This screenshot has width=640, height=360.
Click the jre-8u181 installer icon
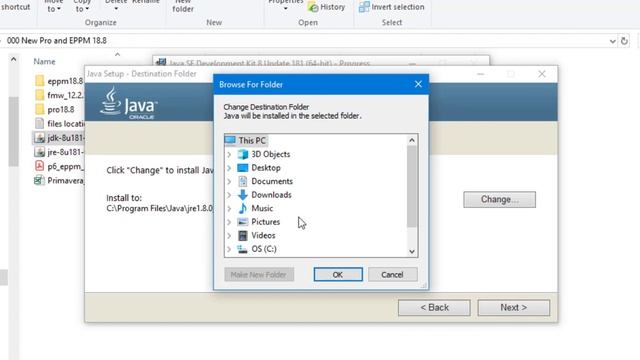coord(40,152)
